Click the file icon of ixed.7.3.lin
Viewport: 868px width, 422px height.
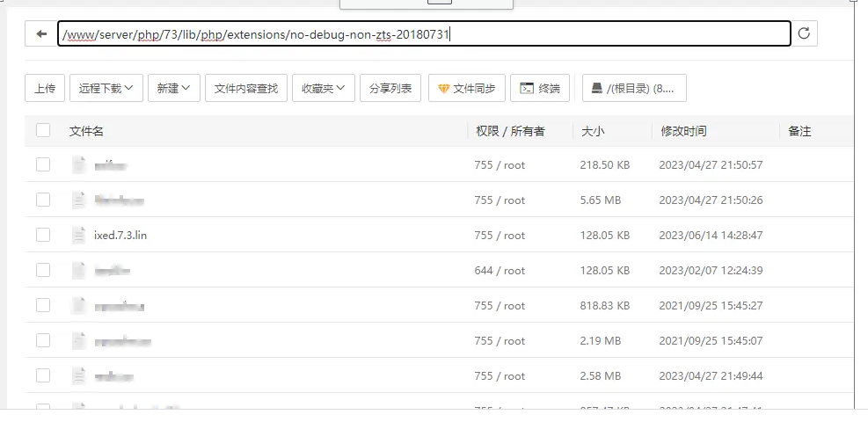point(79,235)
